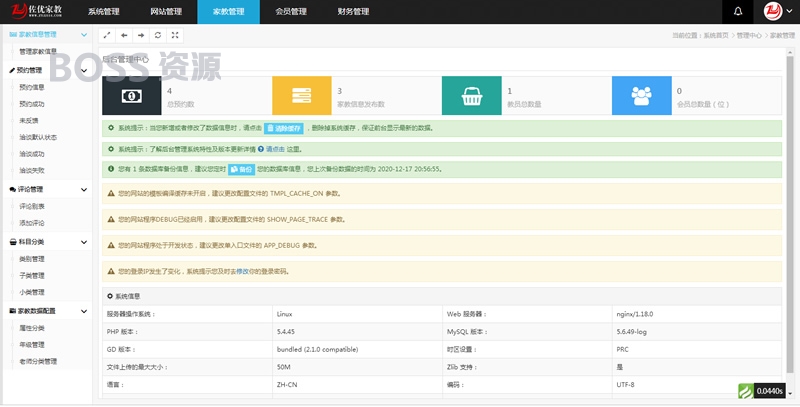Click the 清除缓存 button
This screenshot has width=800, height=407.
click(284, 129)
